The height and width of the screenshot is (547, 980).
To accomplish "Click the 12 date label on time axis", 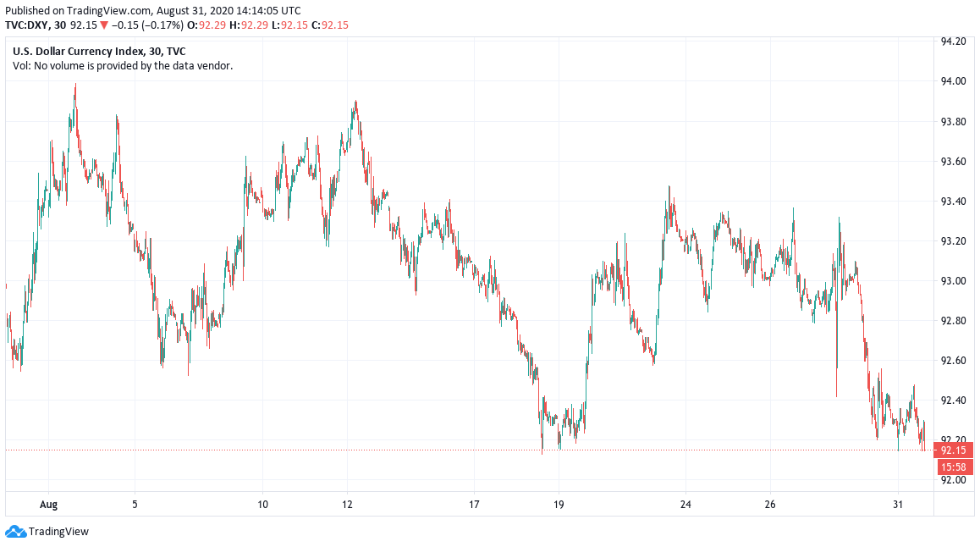I will tap(347, 505).
